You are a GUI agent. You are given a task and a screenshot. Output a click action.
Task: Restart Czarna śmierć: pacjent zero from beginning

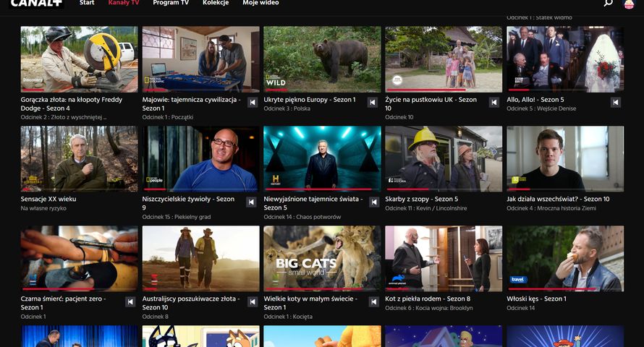pos(130,302)
